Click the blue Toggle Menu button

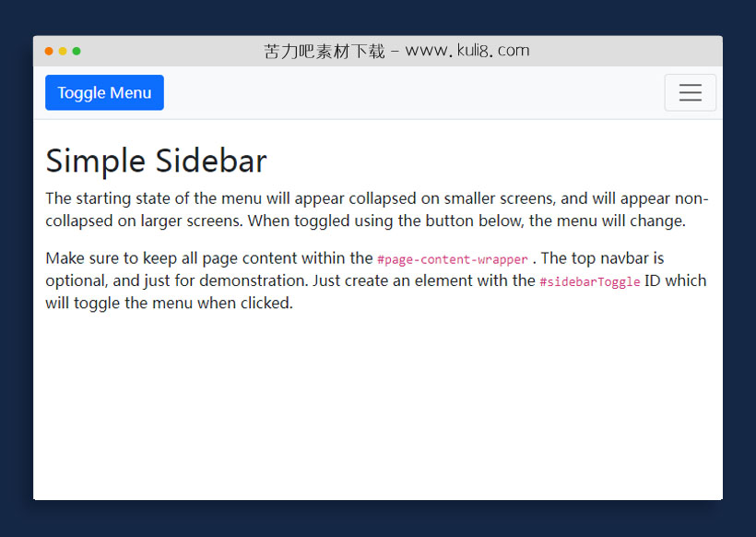104,92
